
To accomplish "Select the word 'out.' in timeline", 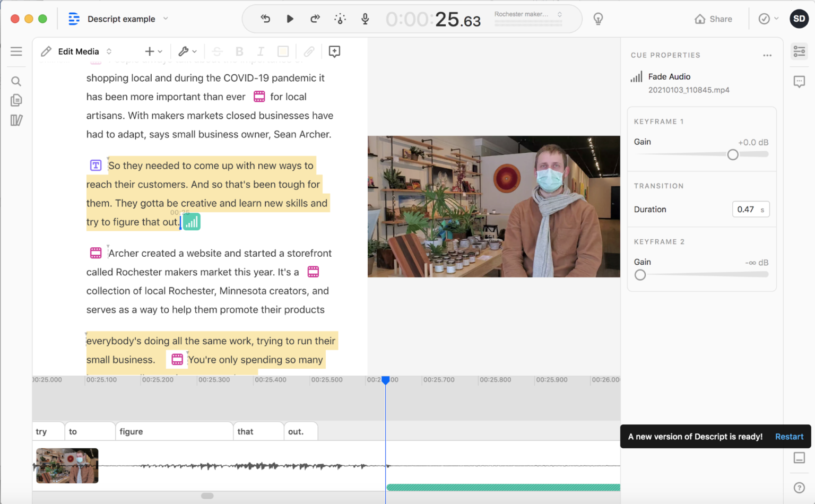I will 301,432.
